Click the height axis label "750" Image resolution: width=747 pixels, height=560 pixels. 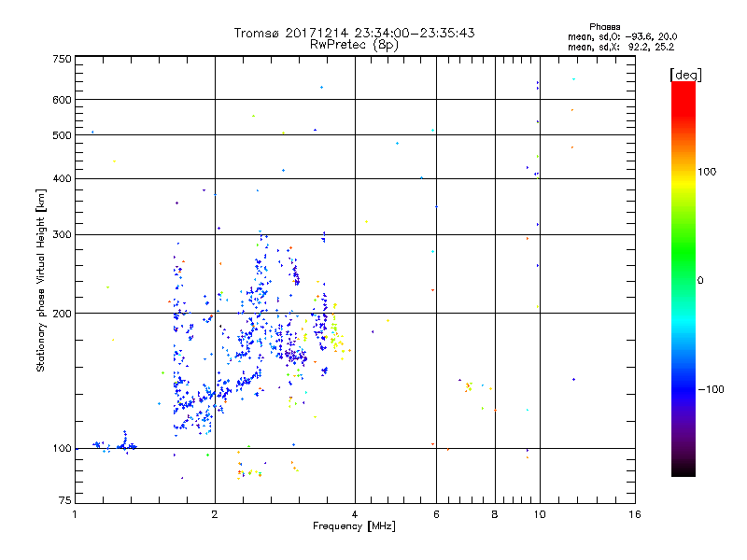[62, 59]
